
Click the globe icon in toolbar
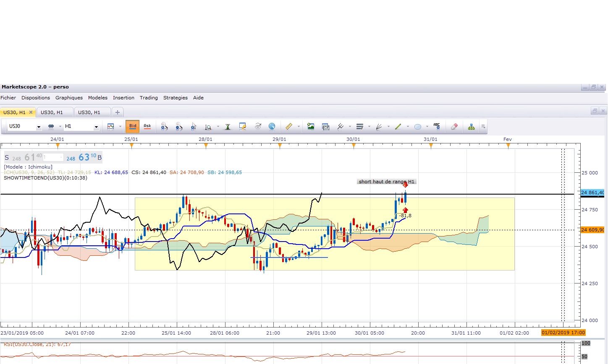pyautogui.click(x=272, y=126)
